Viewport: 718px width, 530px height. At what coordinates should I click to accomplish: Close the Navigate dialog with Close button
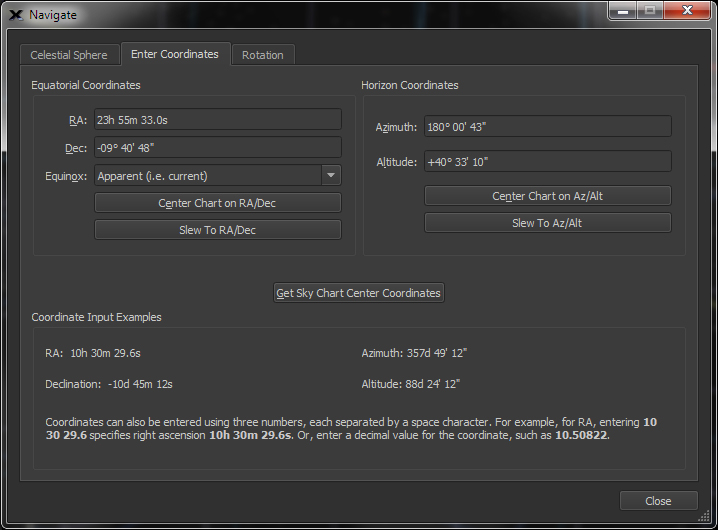coord(658,501)
